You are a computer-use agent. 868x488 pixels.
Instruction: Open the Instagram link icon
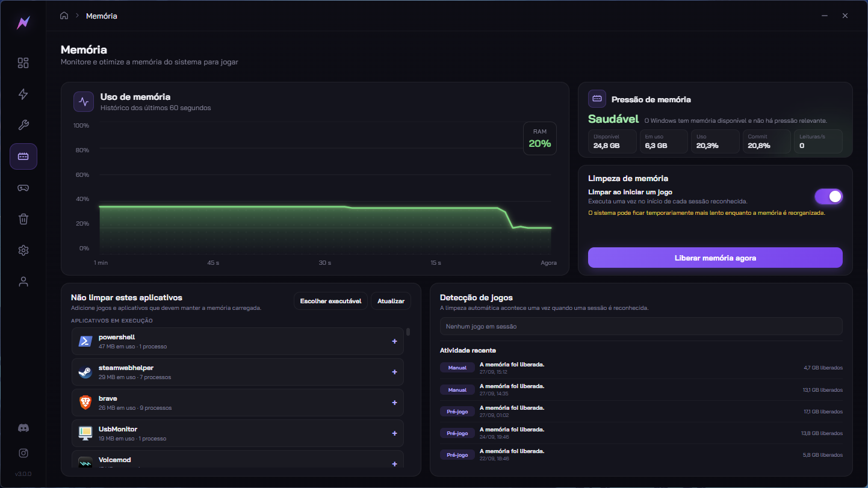point(23,453)
